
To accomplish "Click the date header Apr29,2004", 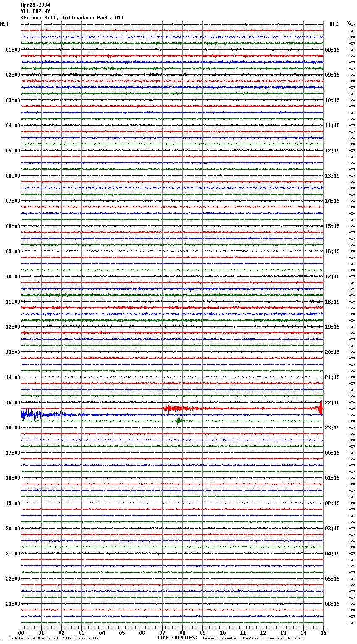I will [x=36, y=5].
